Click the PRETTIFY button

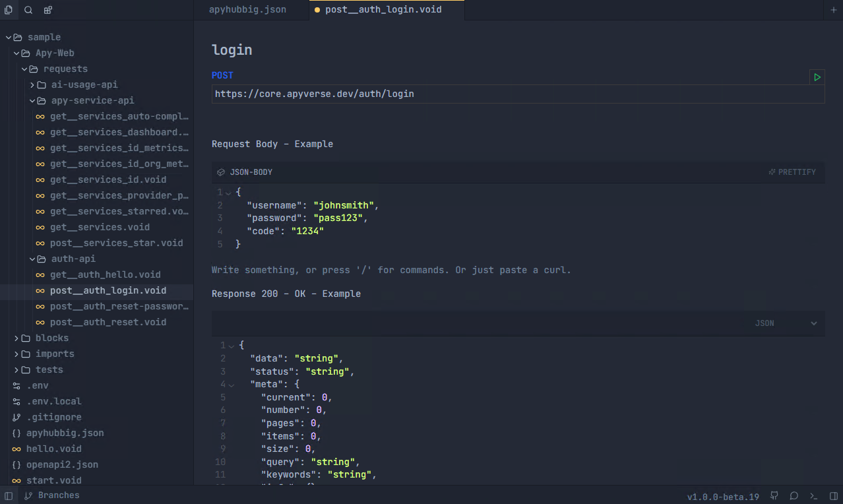tap(792, 172)
